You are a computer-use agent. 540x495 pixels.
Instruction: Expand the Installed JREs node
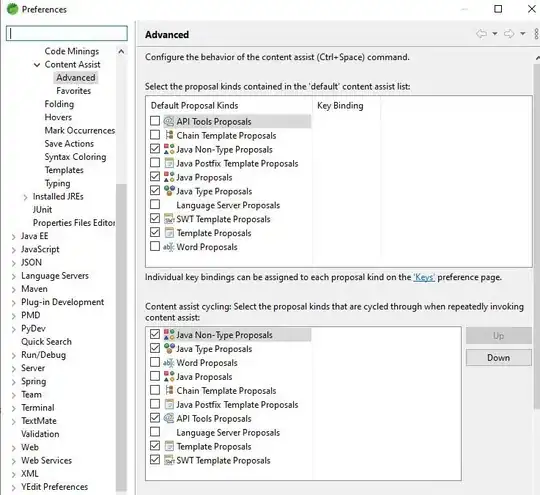coord(25,197)
